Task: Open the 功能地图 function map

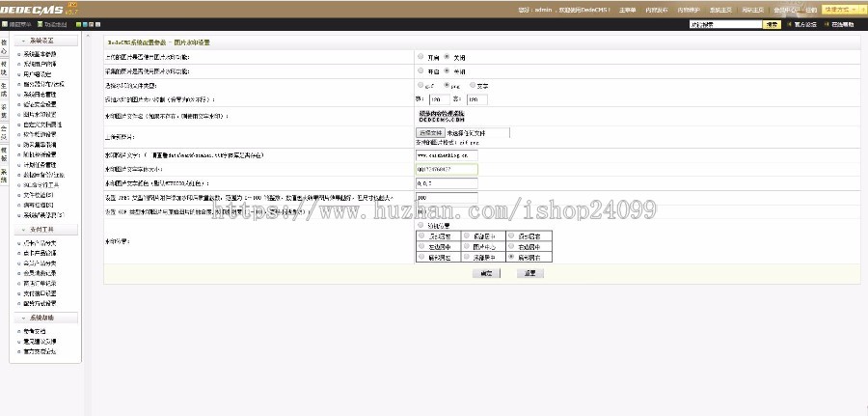Action: click(52, 24)
